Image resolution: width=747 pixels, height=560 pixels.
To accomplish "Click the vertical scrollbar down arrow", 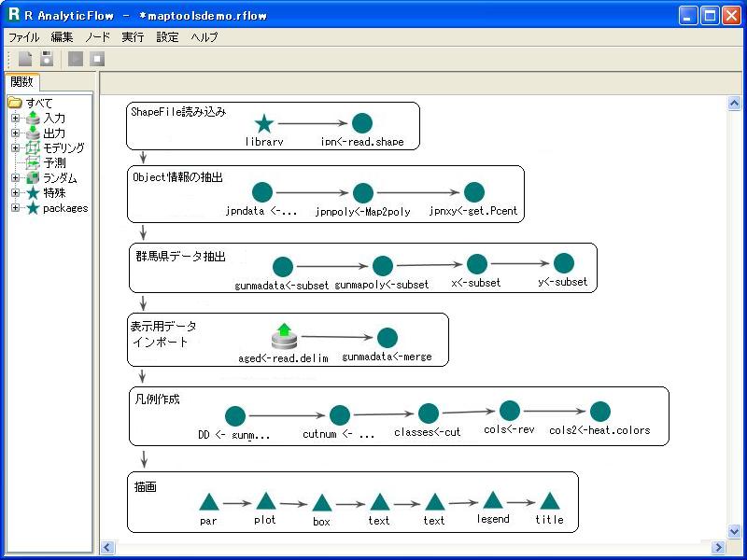I will point(734,531).
